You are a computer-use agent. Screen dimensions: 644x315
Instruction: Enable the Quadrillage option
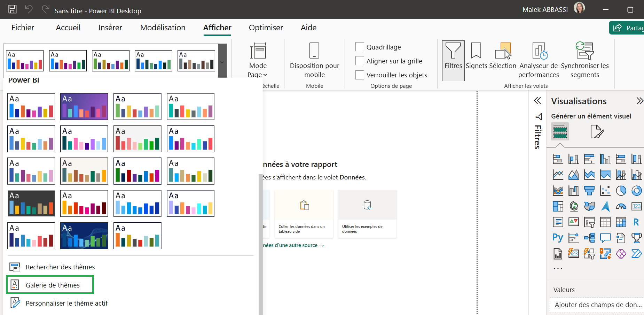point(360,46)
